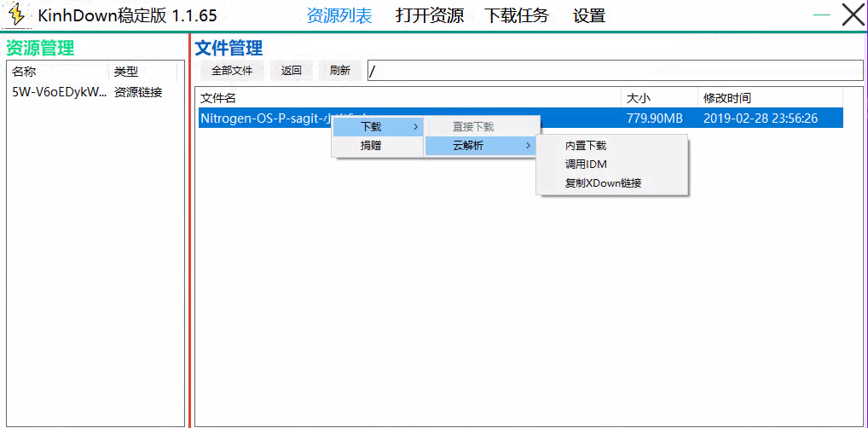Click the 资源链接 type cell
The width and height of the screenshot is (868, 428).
point(138,92)
